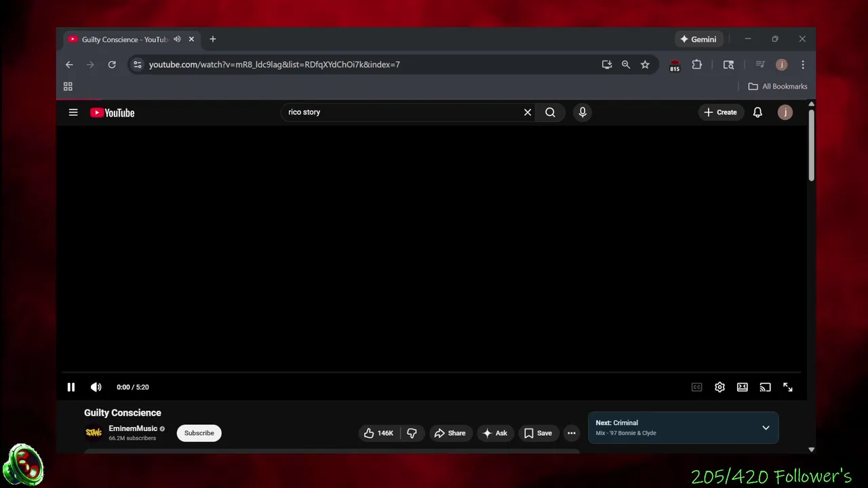Go back with the browser back arrow
The image size is (868, 488).
69,64
